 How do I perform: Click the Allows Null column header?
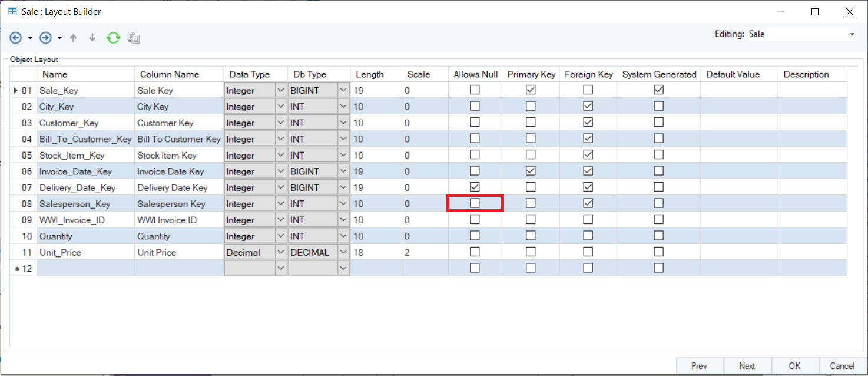pyautogui.click(x=475, y=74)
